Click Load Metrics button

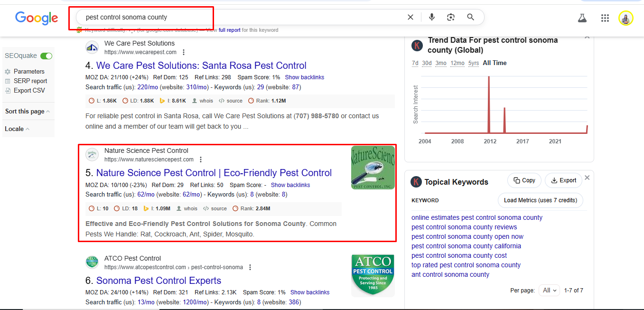(540, 200)
